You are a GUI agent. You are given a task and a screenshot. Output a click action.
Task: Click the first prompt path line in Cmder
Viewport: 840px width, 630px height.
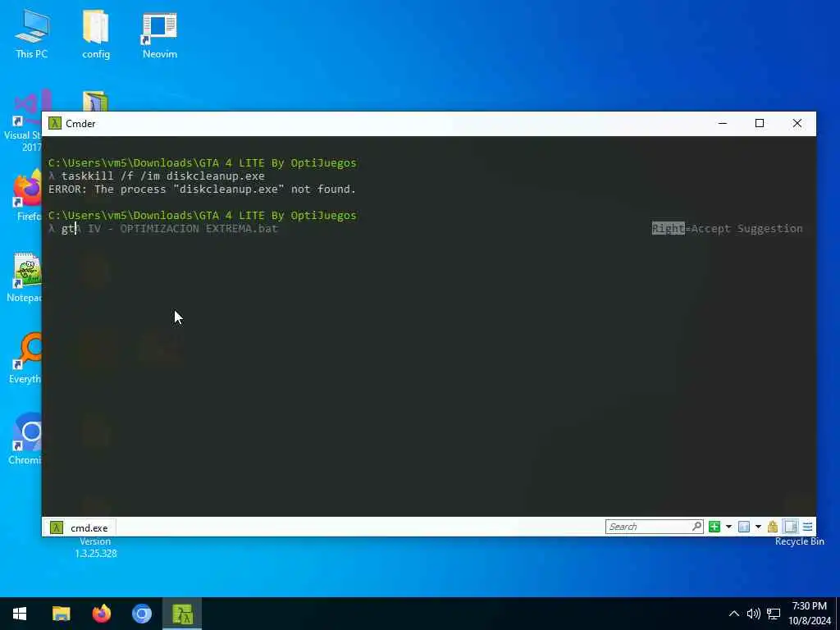pyautogui.click(x=202, y=163)
